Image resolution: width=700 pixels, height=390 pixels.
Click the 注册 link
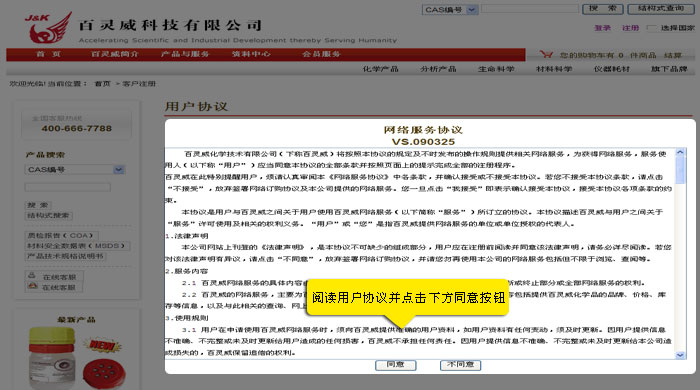(630, 28)
